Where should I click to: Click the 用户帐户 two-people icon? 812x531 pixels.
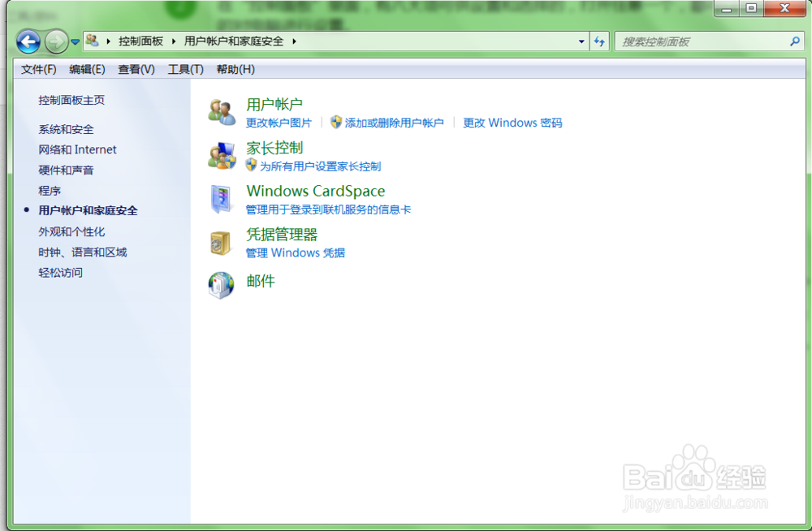[222, 112]
